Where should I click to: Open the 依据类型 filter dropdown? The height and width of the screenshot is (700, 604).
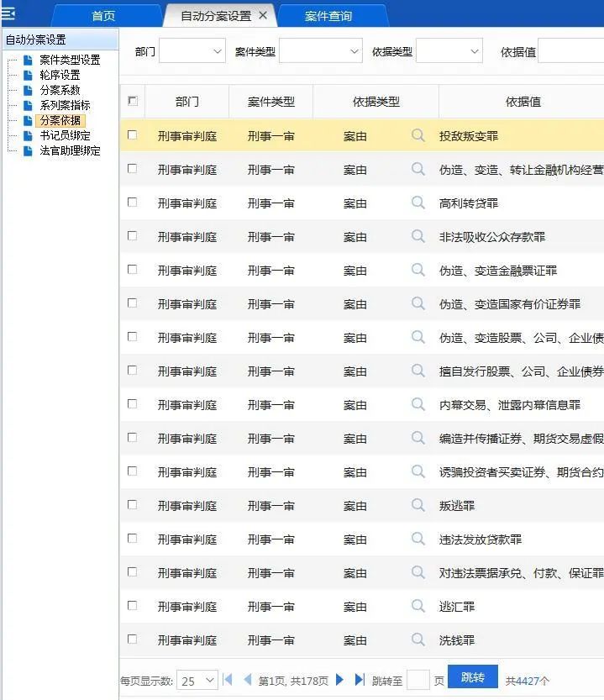tap(449, 51)
